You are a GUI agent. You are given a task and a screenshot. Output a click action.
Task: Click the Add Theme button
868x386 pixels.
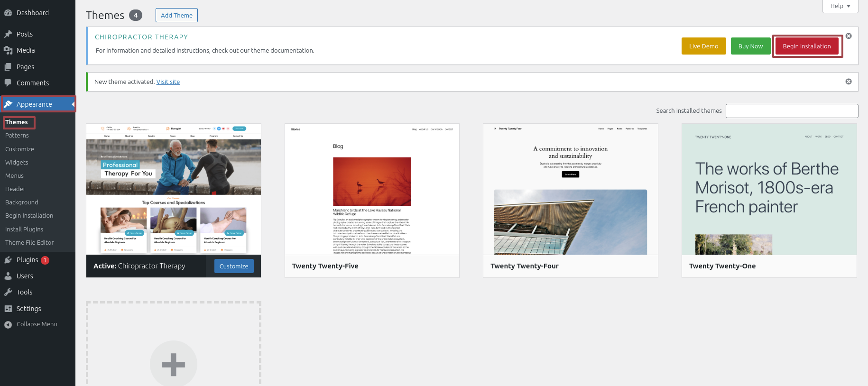click(176, 15)
